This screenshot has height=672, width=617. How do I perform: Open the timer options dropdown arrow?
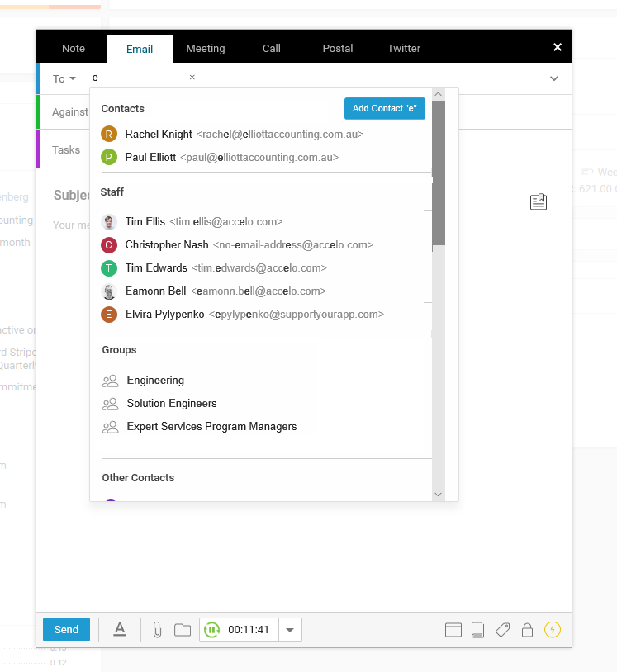(290, 630)
